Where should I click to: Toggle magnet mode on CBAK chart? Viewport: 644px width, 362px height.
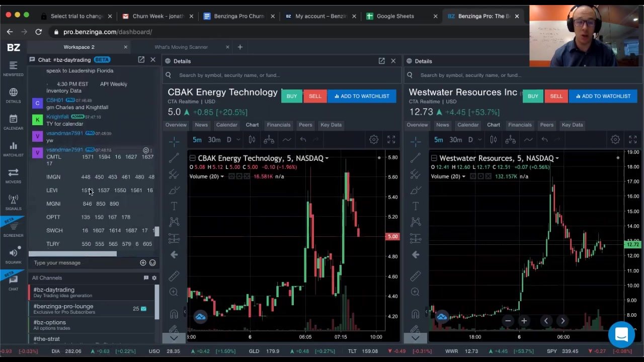pos(174,314)
